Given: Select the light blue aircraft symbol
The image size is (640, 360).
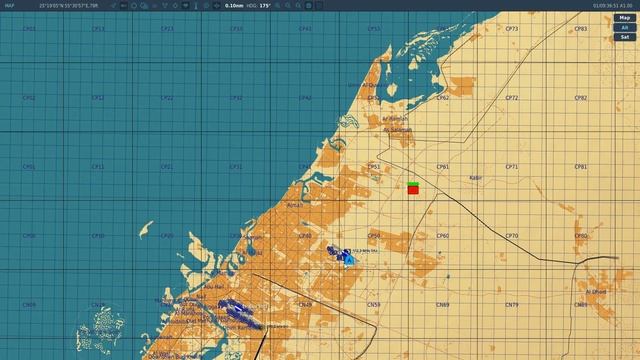Looking at the screenshot, I should (349, 260).
